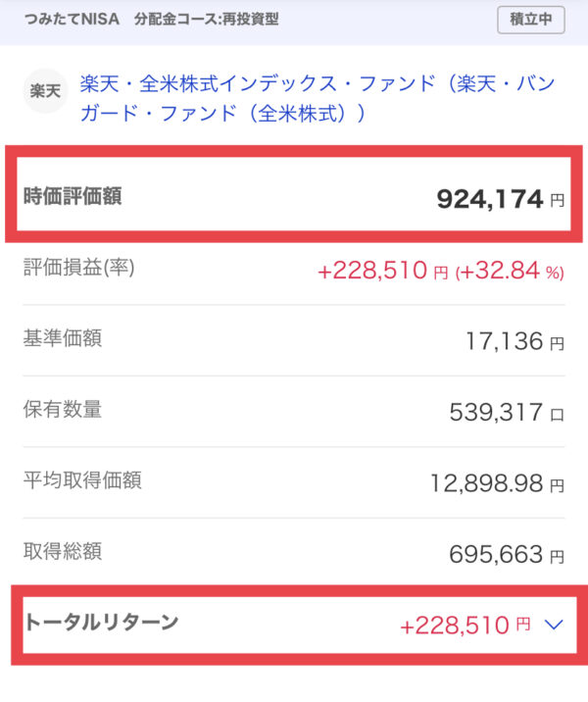Click the 分配金コース:再投資型 header text

point(207,20)
